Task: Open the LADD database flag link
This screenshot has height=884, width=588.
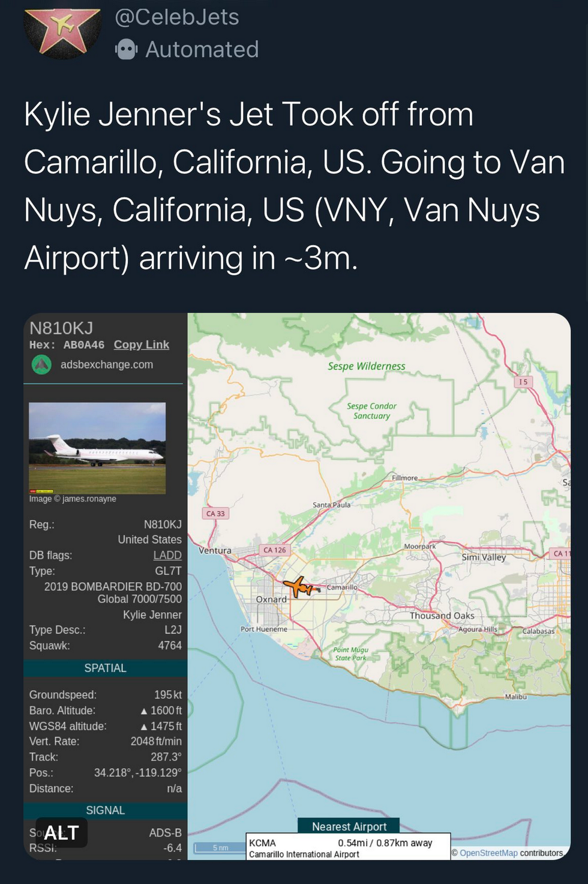Action: click(x=167, y=555)
